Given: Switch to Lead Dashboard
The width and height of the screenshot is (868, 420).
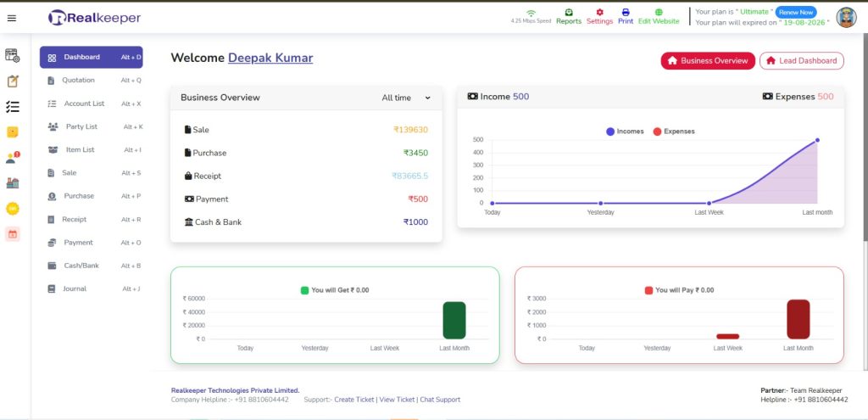Looking at the screenshot, I should click(802, 61).
